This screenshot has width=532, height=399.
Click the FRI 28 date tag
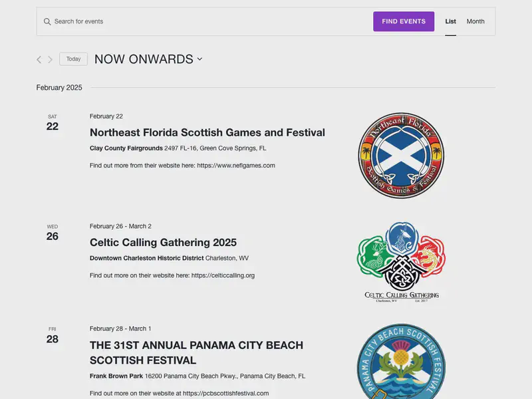point(53,335)
